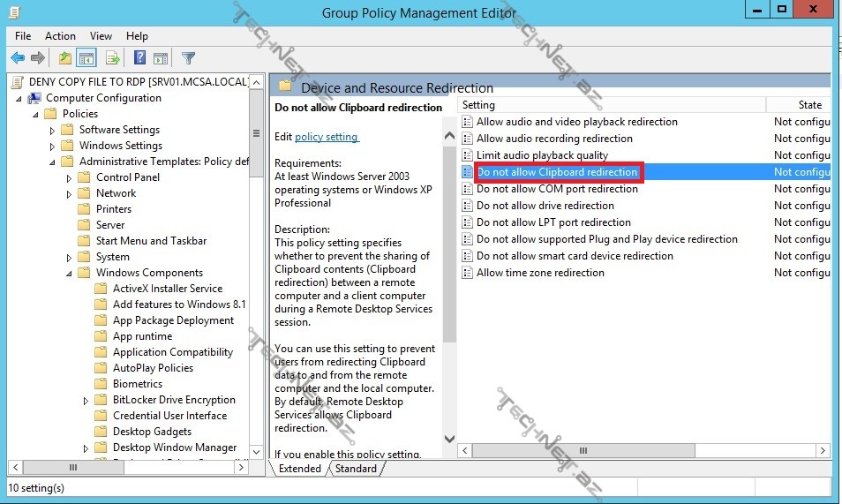This screenshot has width=842, height=504.
Task: Expand the Software Settings node
Action: pyautogui.click(x=52, y=131)
